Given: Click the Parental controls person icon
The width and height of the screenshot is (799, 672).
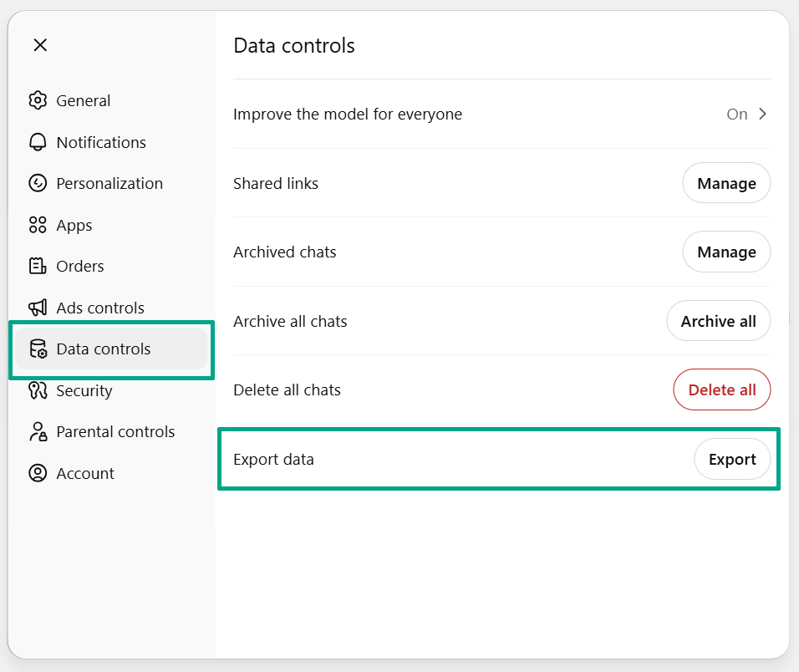Looking at the screenshot, I should pyautogui.click(x=38, y=432).
